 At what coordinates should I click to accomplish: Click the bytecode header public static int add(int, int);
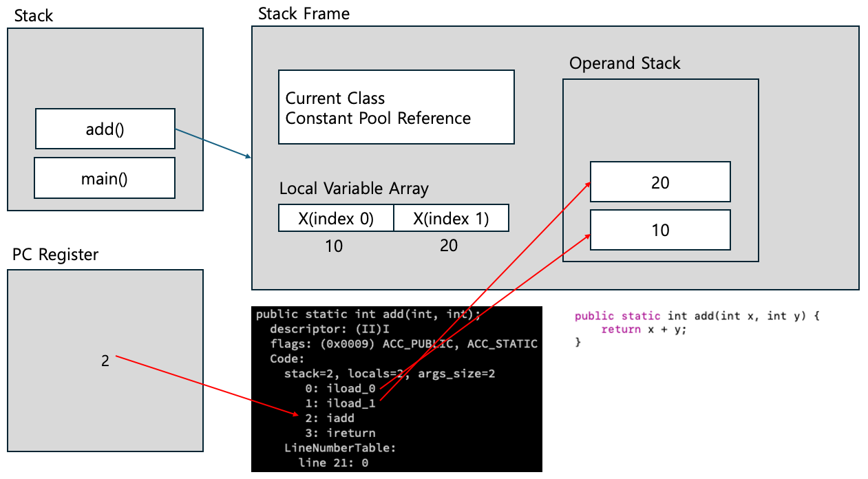tap(368, 314)
